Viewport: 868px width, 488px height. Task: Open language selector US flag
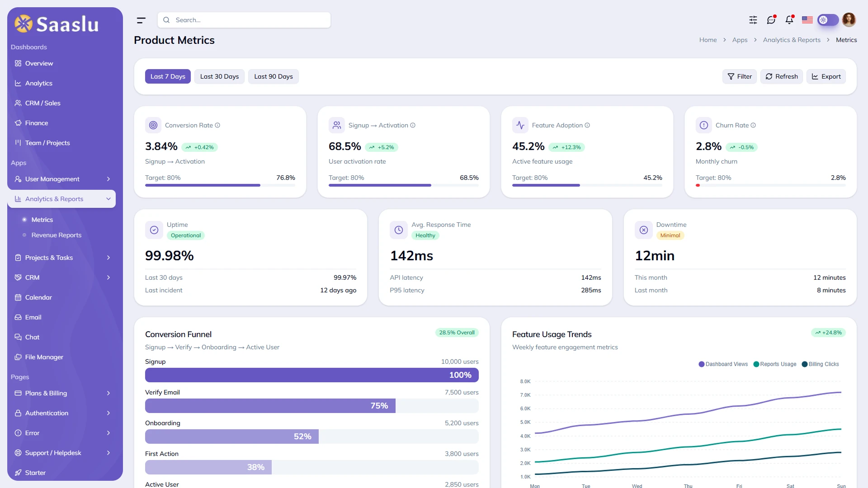(807, 20)
